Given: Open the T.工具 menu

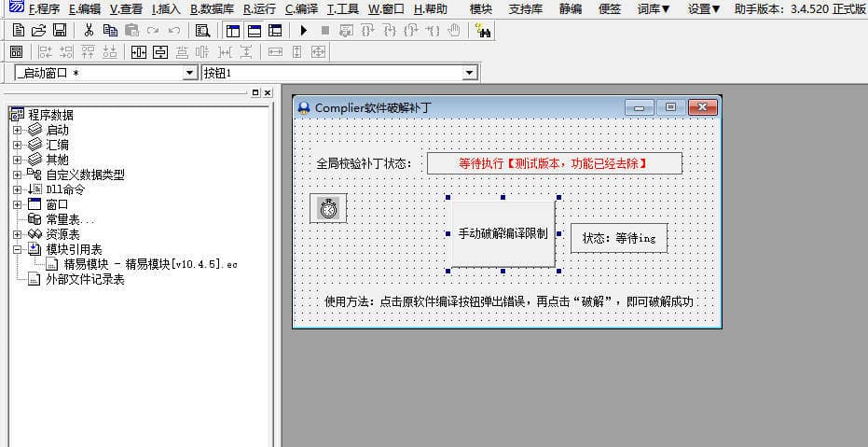Looking at the screenshot, I should click(342, 9).
